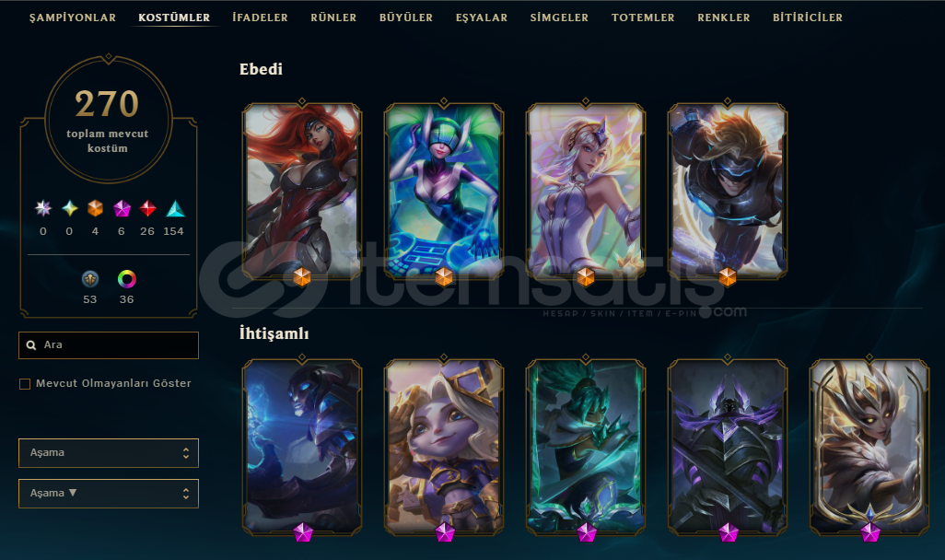This screenshot has height=560, width=945.
Task: Click the red Legendary tier gem icon
Action: [147, 208]
